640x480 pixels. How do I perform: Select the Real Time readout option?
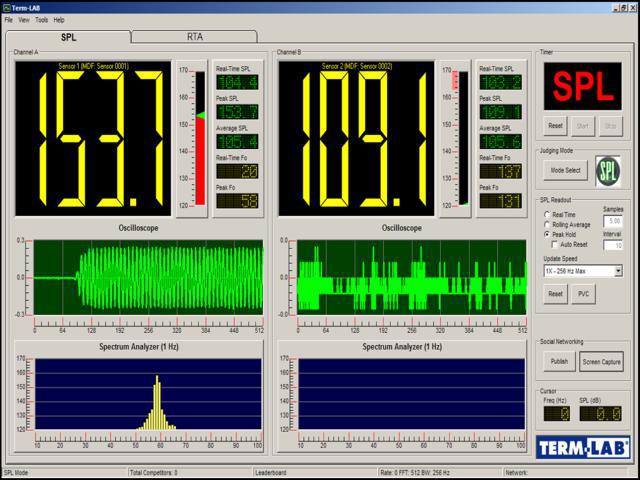(547, 214)
